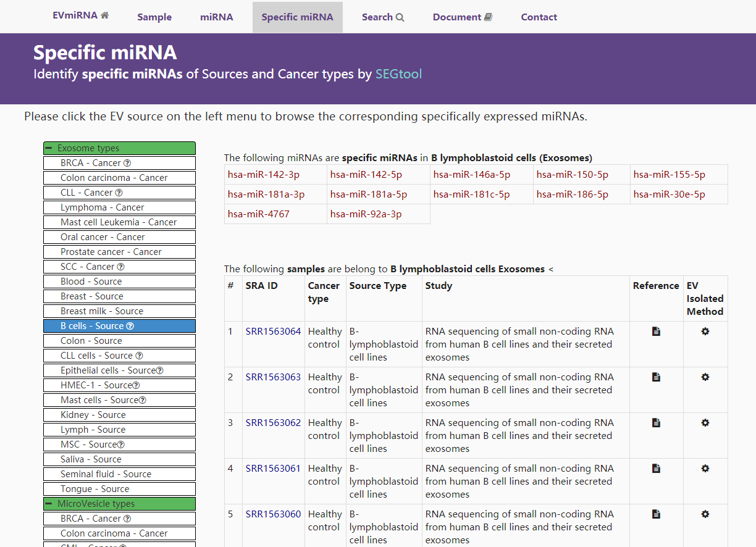Click the magnifier icon in Search nav item

400,17
